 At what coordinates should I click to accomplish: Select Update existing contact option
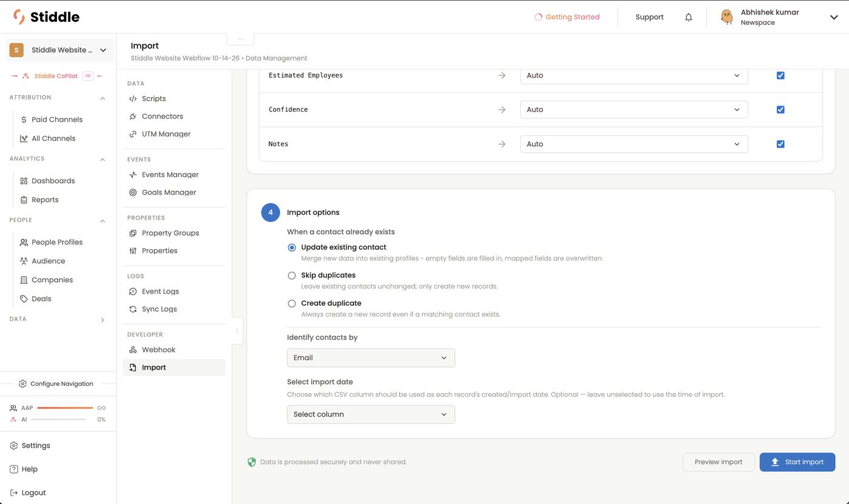[x=292, y=247]
